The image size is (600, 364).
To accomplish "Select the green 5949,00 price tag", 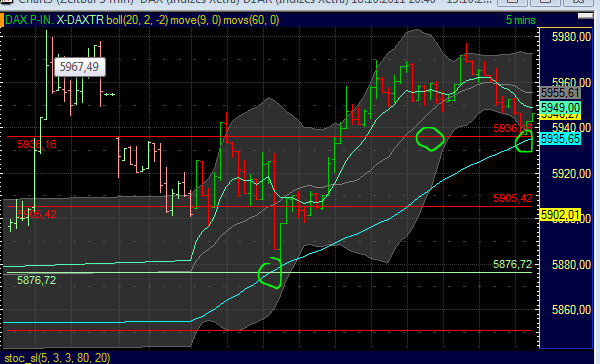I will (x=560, y=108).
